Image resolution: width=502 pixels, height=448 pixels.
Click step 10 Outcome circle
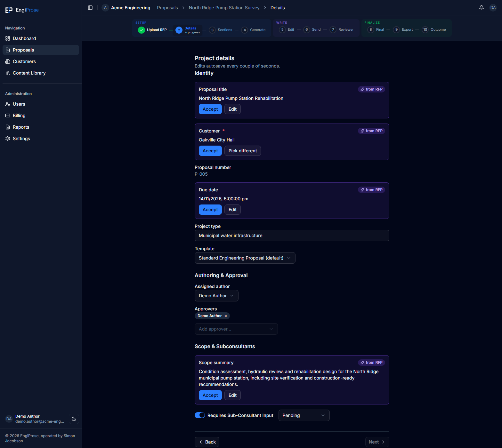[425, 30]
